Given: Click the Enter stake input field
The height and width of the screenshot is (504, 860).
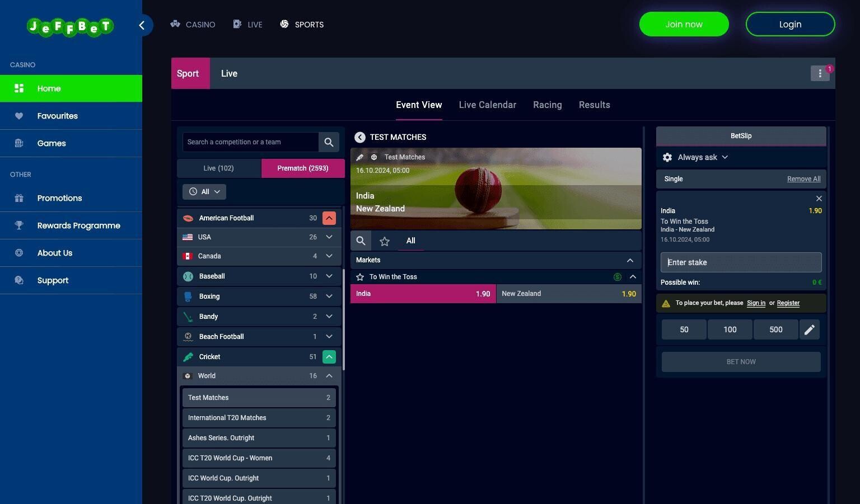Looking at the screenshot, I should pyautogui.click(x=741, y=262).
